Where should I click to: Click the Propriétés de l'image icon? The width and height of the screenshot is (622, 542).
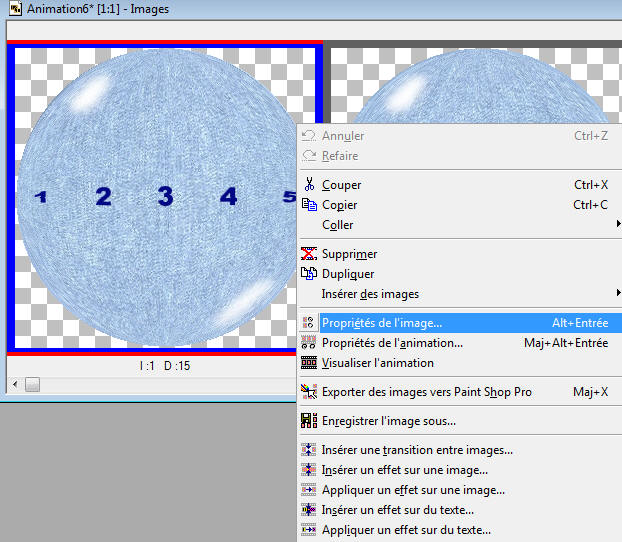tap(309, 322)
